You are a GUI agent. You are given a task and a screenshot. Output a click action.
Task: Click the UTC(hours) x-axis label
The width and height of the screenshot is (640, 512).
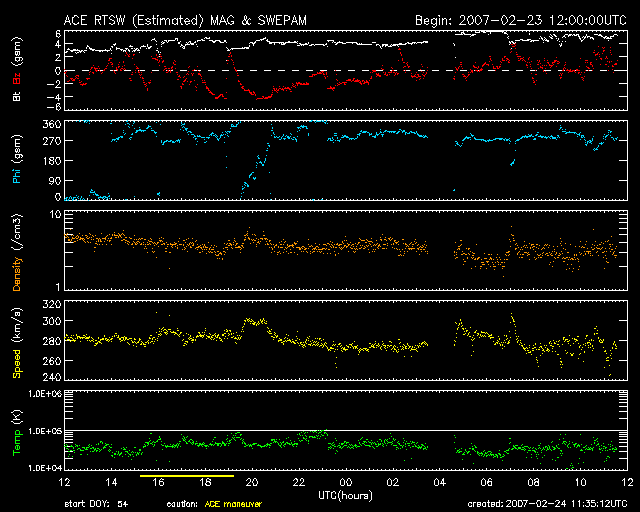click(346, 497)
